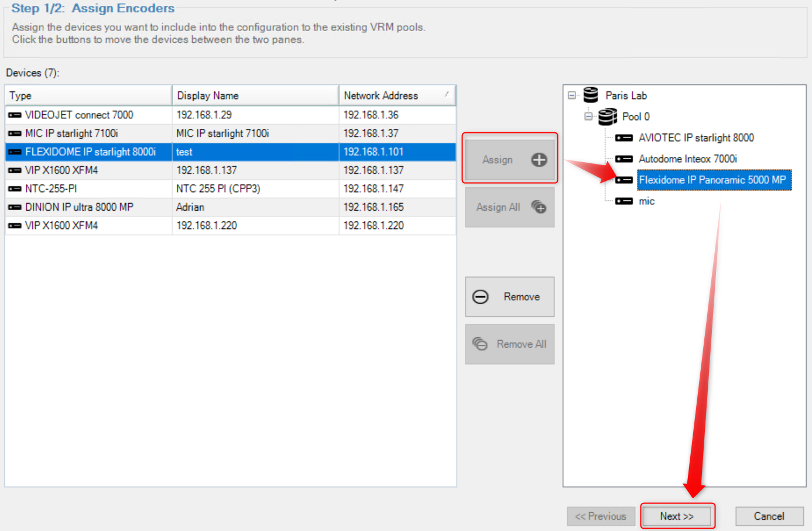Sort devices by Type column header

click(x=88, y=95)
